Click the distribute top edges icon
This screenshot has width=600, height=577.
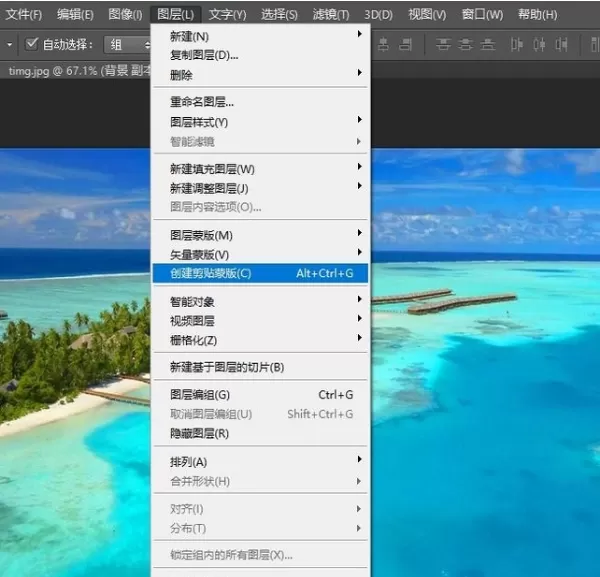tap(443, 44)
